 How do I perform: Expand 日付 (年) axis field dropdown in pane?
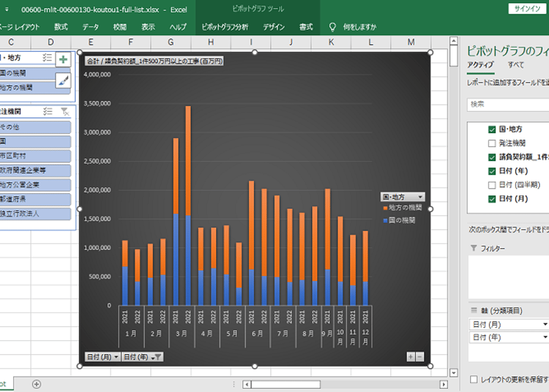pos(545,337)
